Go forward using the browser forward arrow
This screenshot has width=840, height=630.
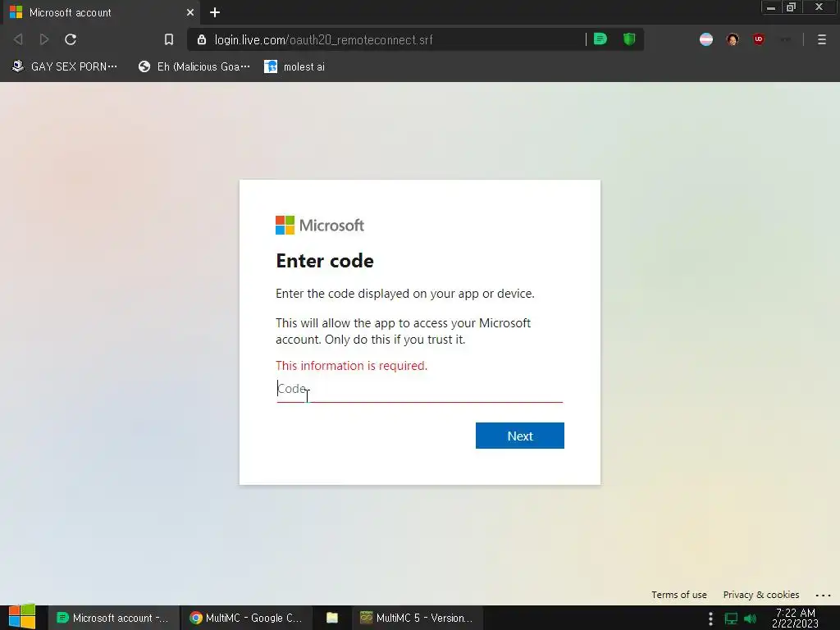[44, 39]
